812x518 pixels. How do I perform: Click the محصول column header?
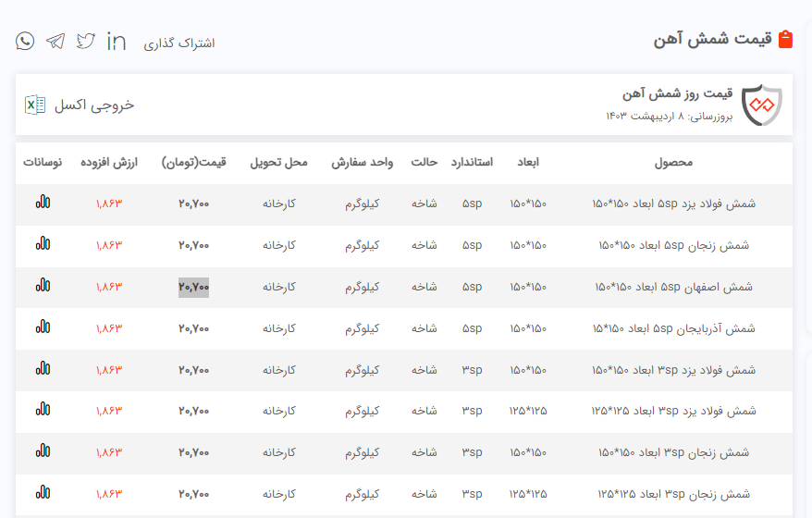point(673,162)
